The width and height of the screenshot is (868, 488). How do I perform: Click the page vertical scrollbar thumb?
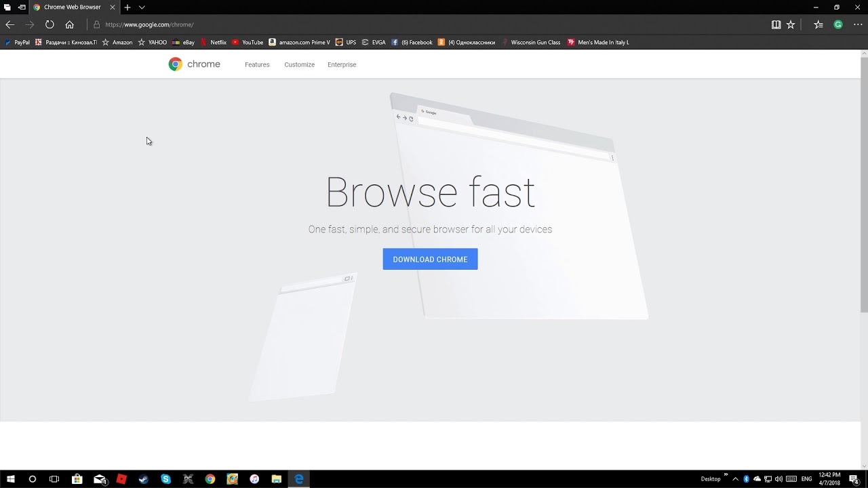point(864,184)
